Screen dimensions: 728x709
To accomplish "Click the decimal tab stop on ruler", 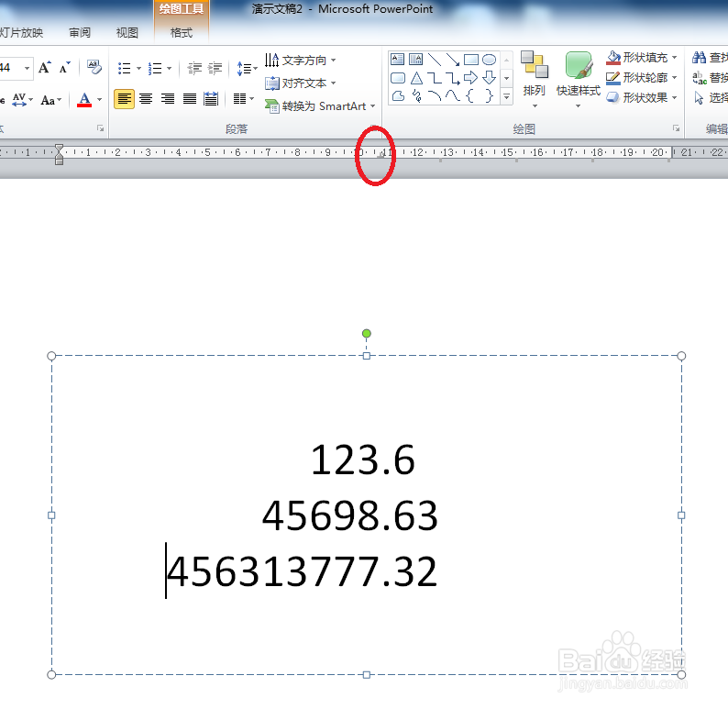I will click(381, 155).
